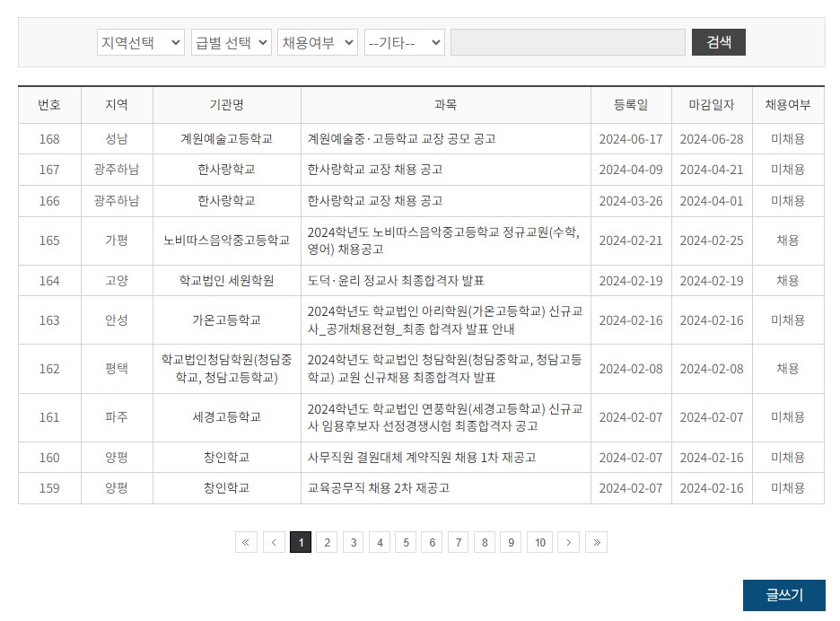
Task: Open the 지역선택 region dropdown
Action: 140,42
